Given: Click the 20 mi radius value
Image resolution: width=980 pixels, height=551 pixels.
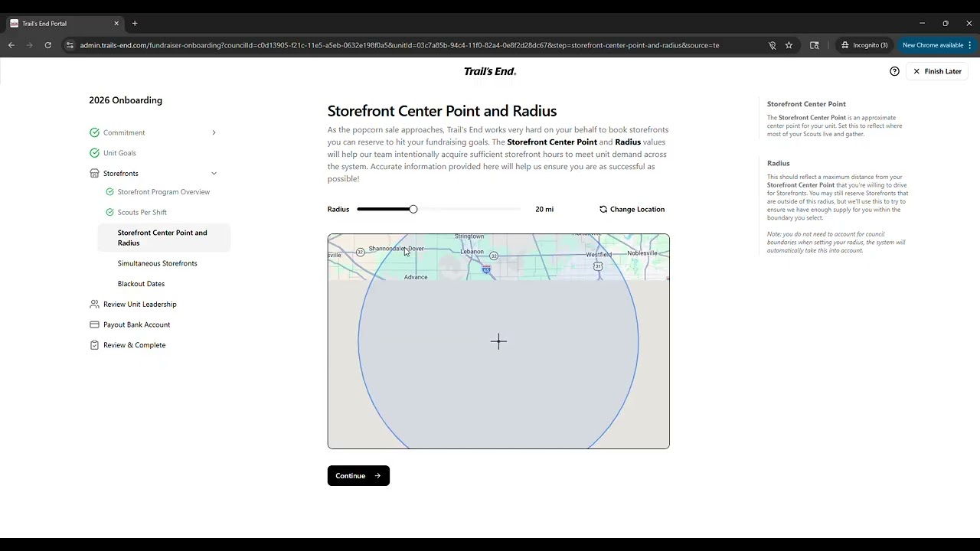Looking at the screenshot, I should 544,209.
